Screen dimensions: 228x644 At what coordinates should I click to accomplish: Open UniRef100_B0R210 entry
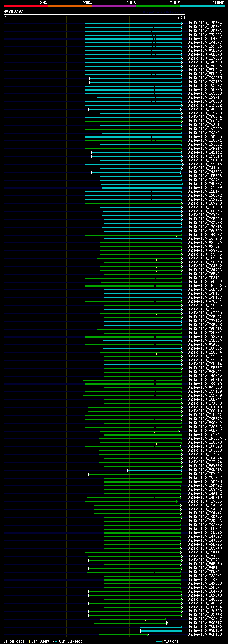204,148
